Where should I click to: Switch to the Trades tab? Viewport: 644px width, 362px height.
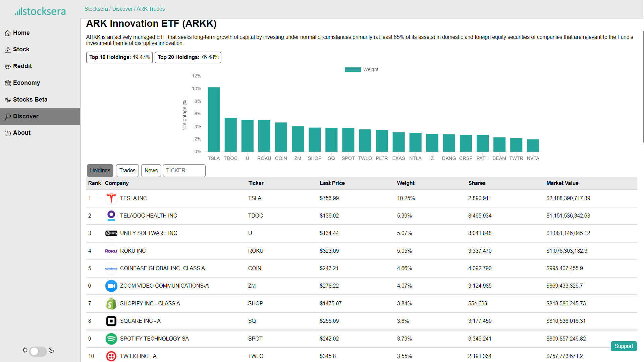pos(127,171)
